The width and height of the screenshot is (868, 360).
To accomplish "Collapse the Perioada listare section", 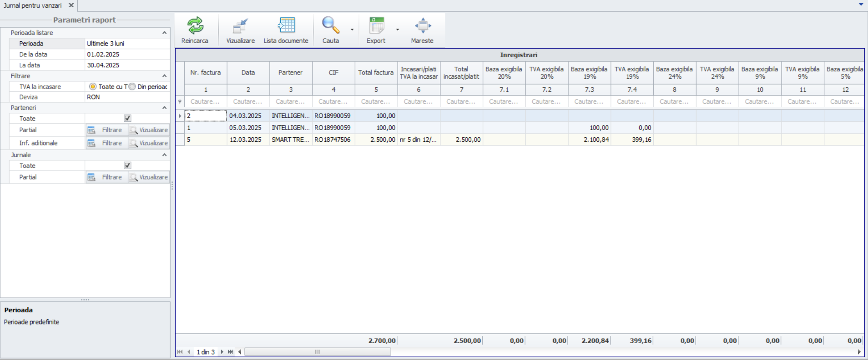I will pyautogui.click(x=164, y=33).
